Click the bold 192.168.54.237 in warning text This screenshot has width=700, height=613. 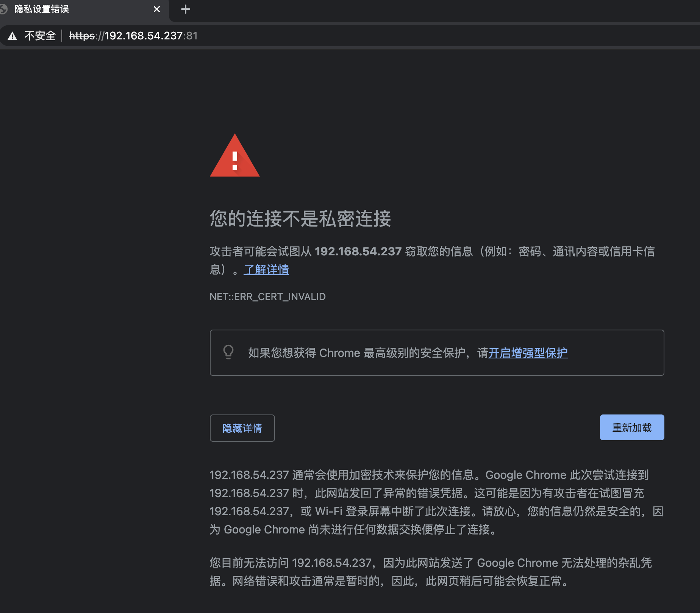(x=358, y=251)
